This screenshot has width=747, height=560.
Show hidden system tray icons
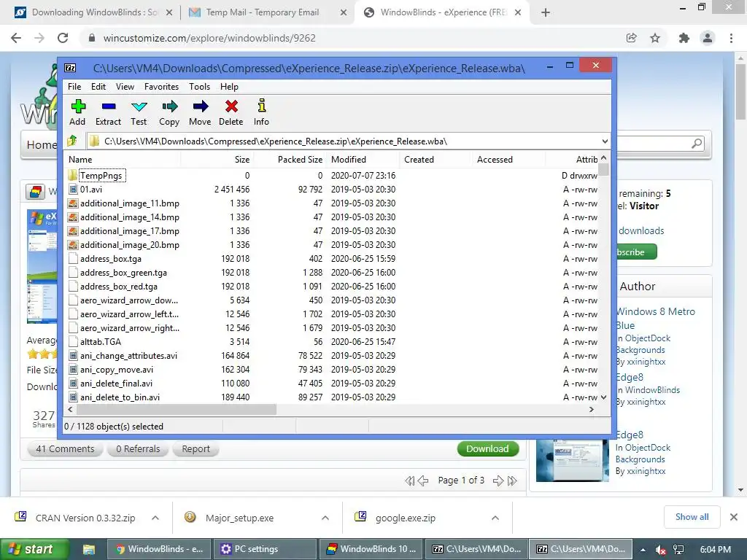643,550
